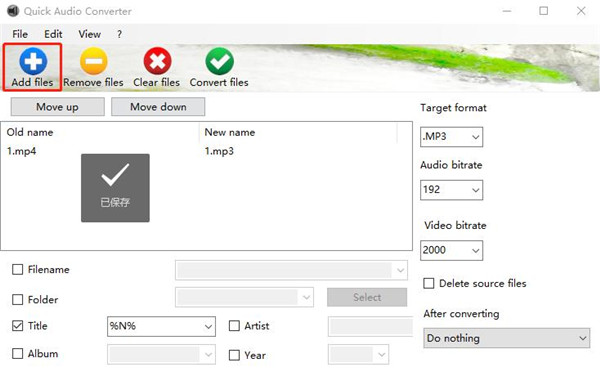Click the red Clear files icon
This screenshot has width=600, height=371.
point(157,61)
